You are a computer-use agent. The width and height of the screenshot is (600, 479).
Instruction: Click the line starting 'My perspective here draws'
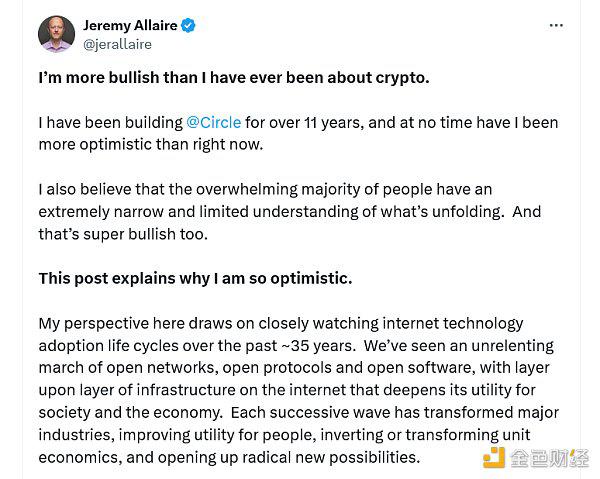281,324
